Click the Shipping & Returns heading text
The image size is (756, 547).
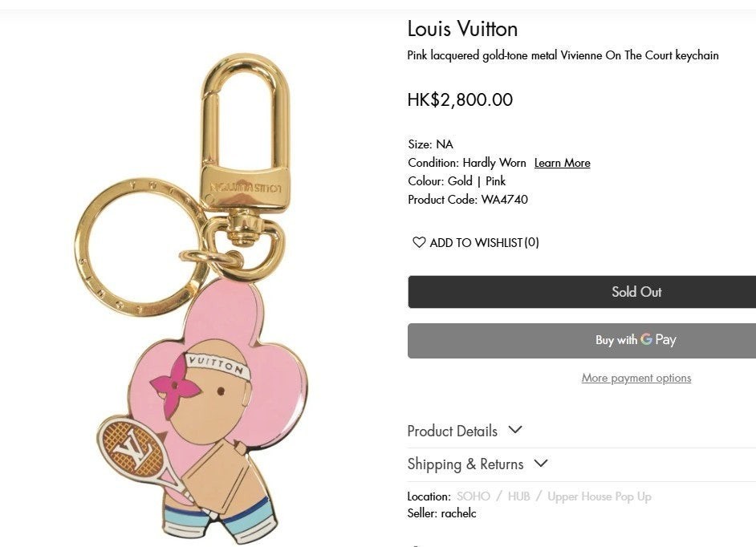465,464
